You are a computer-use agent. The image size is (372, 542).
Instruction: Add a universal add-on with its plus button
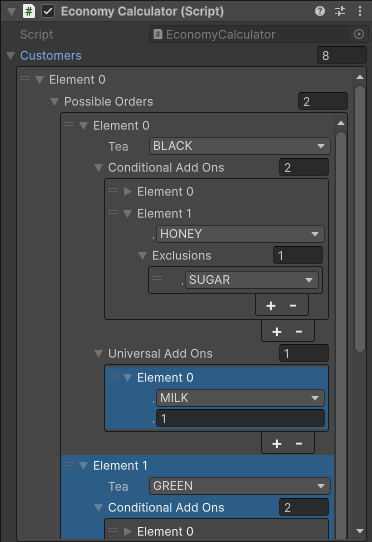tap(277, 444)
